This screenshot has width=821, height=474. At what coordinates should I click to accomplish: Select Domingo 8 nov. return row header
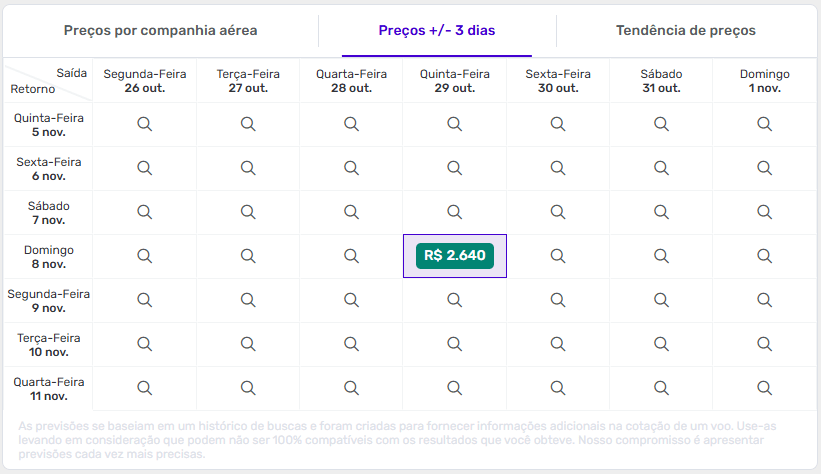click(48, 257)
